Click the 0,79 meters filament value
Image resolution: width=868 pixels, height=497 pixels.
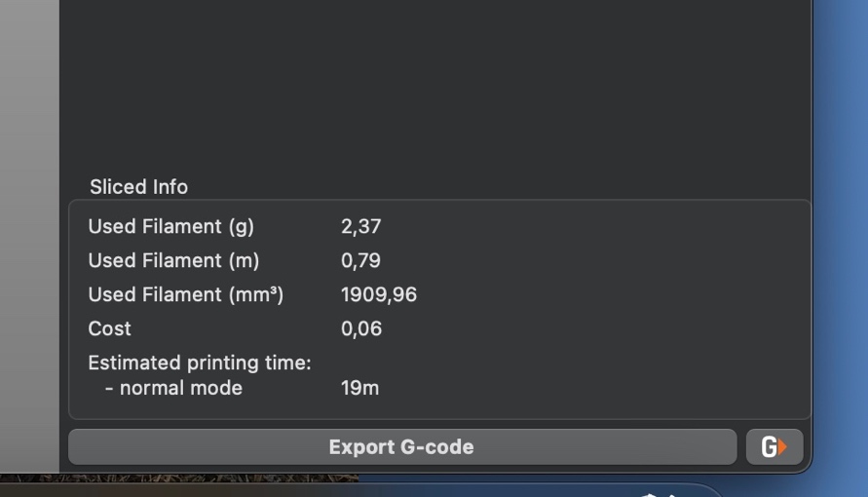tap(360, 260)
